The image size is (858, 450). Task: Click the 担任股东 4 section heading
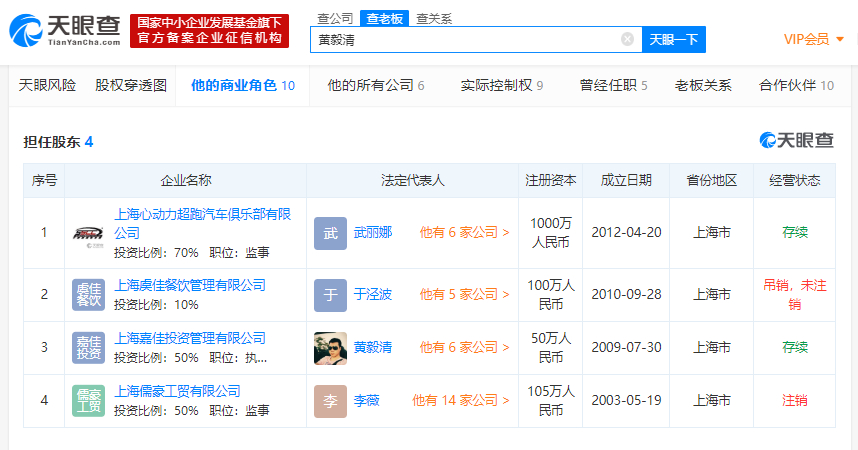point(58,142)
